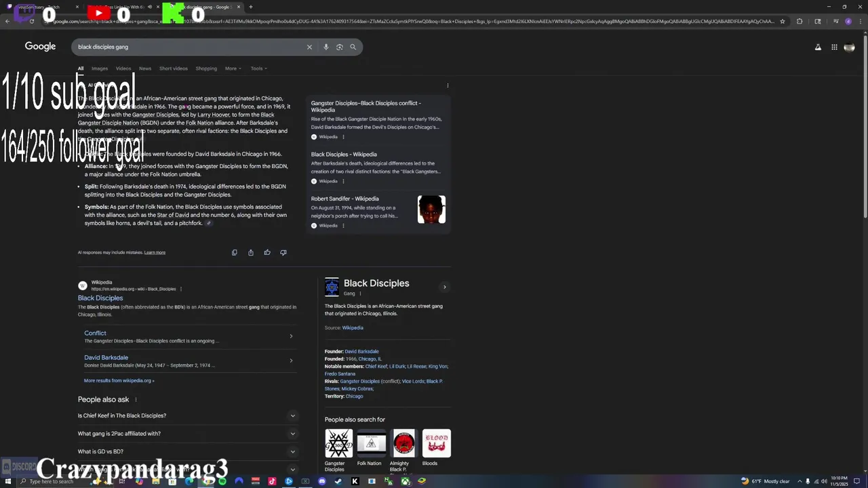
Task: Open the Windows Start menu
Action: 8,481
